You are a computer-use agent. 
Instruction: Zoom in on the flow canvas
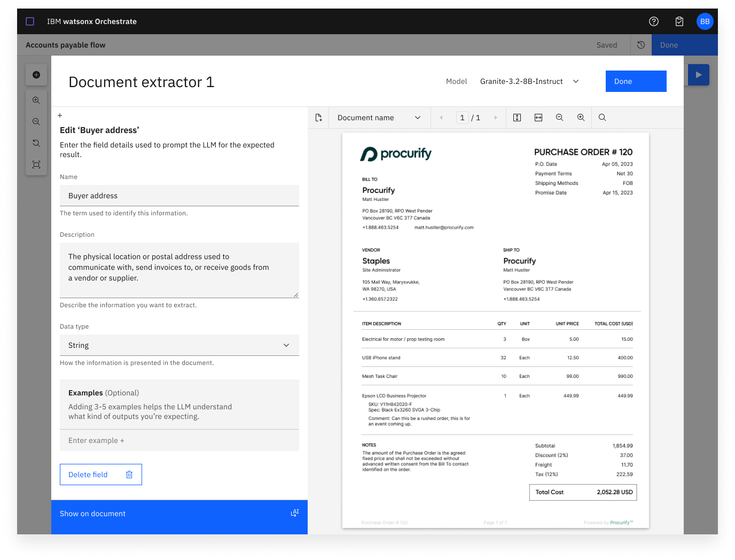36,100
